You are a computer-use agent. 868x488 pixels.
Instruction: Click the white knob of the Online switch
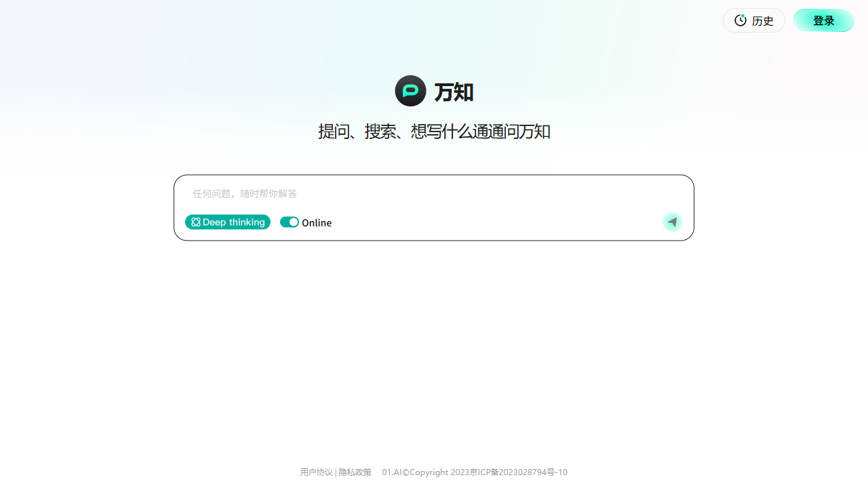(x=294, y=222)
